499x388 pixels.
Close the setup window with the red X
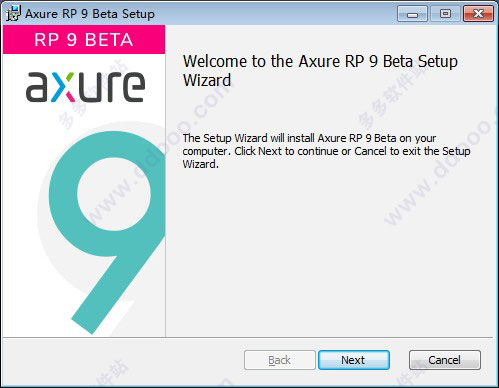pyautogui.click(x=478, y=14)
